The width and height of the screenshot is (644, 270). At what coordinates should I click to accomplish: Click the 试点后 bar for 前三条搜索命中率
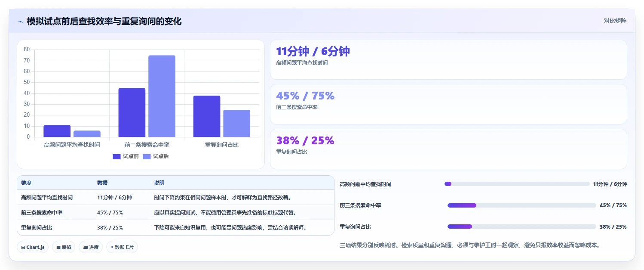162,96
